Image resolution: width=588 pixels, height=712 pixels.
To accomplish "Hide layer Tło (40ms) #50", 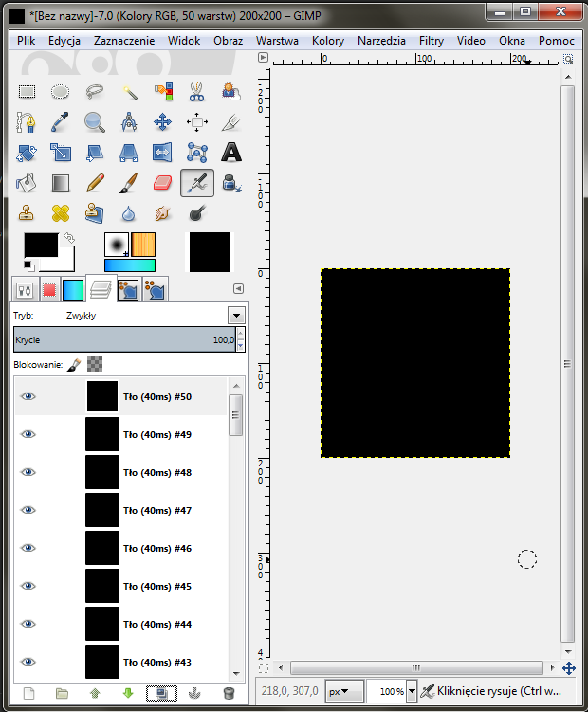I will pos(28,396).
